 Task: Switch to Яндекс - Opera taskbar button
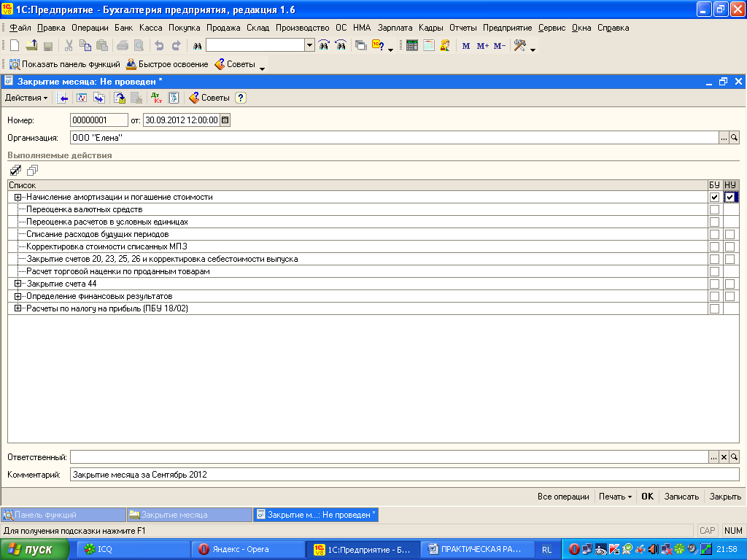click(247, 550)
